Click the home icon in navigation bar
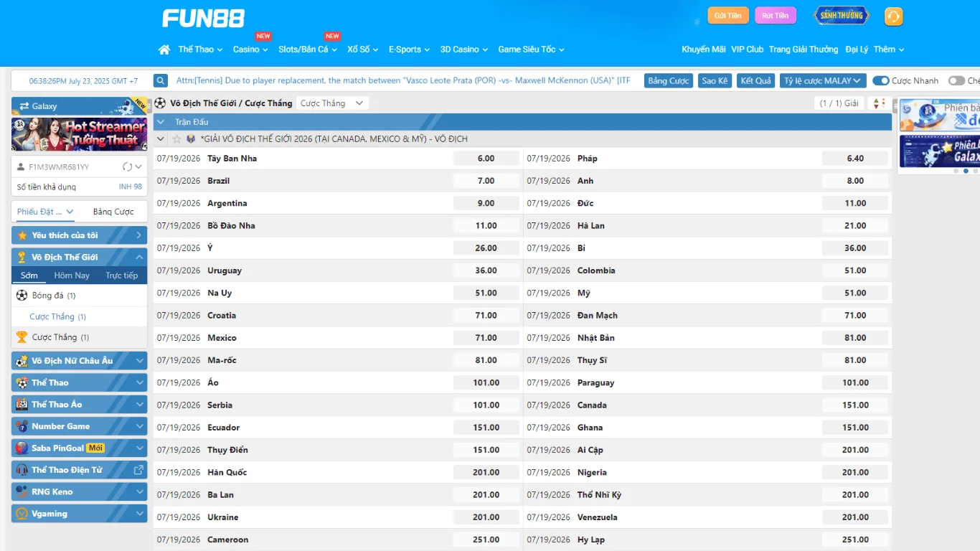 [x=164, y=50]
